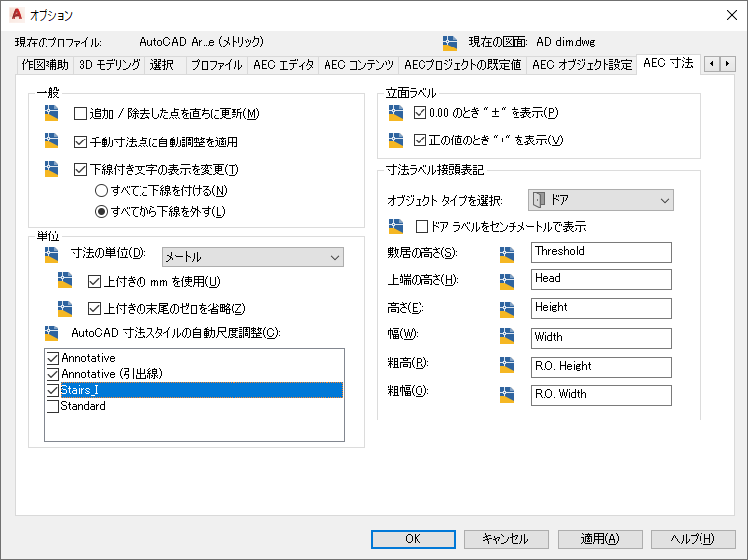Image resolution: width=748 pixels, height=560 pixels.
Task: Click drawing icon beside 手動寸法点に自動調整を適用
Action: click(x=51, y=140)
